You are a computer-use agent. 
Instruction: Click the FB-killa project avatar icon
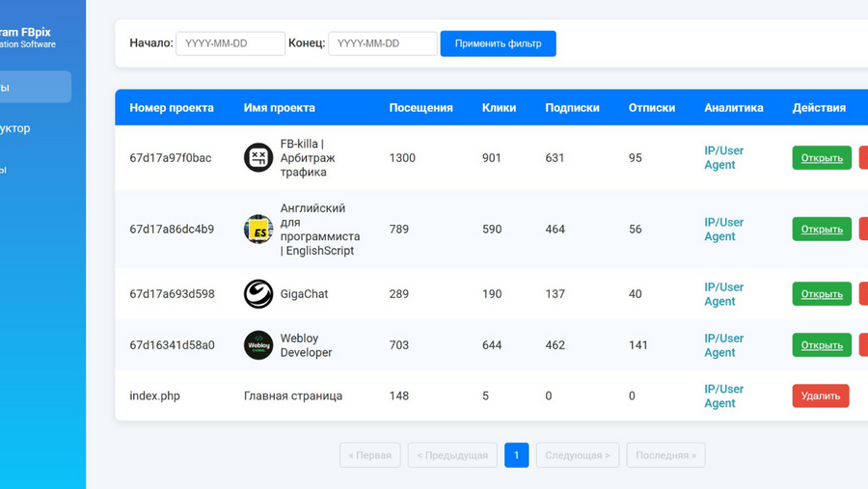tap(258, 157)
